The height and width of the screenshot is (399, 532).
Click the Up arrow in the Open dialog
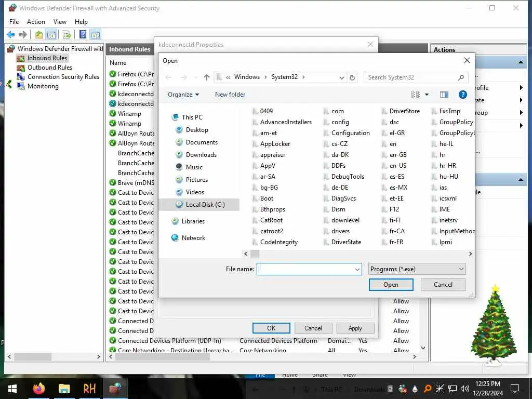pos(207,77)
